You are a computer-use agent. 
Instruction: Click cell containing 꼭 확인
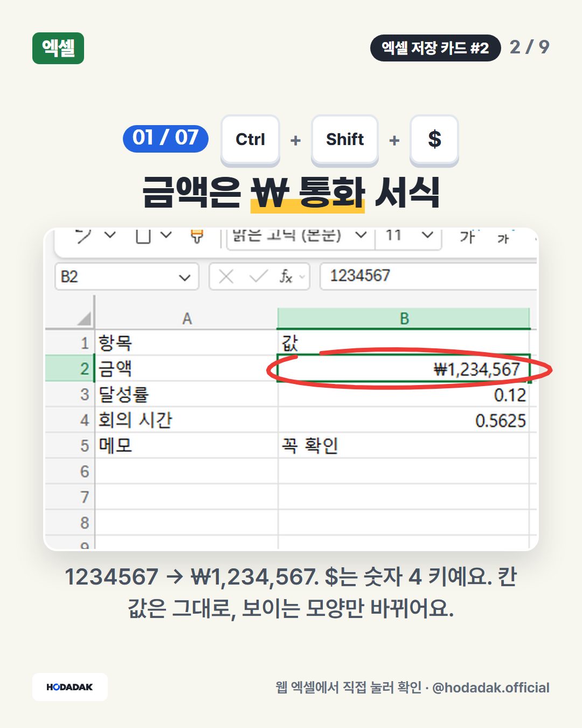(x=404, y=445)
